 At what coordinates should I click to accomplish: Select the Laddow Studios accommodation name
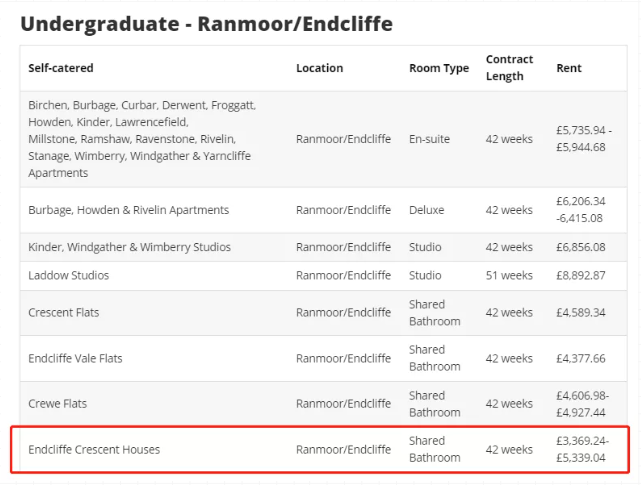point(68,275)
